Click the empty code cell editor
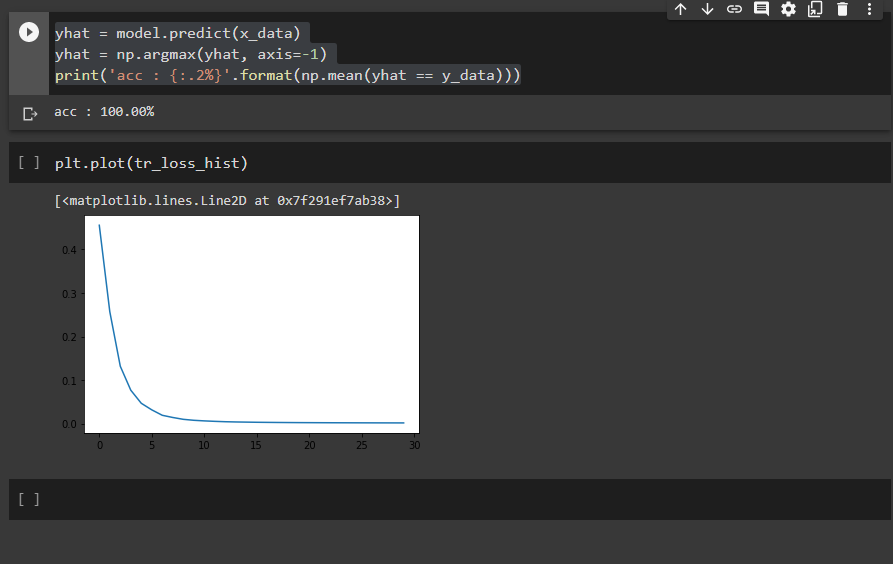 [x=470, y=500]
